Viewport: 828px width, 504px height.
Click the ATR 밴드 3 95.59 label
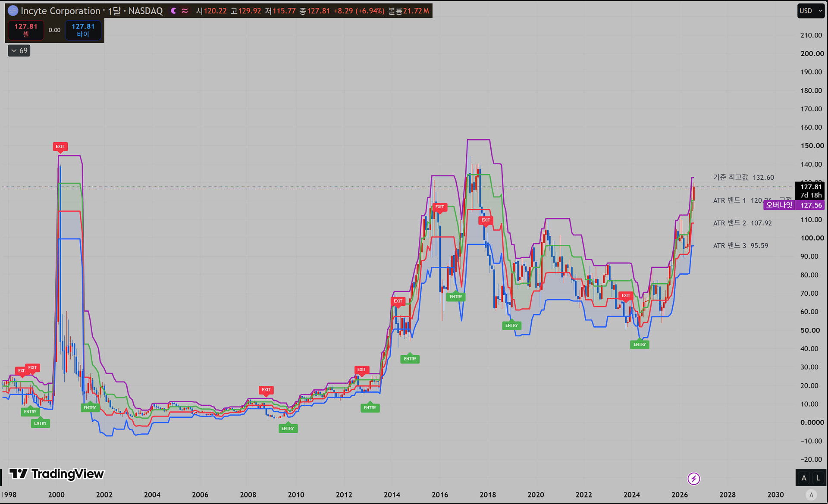pos(740,246)
